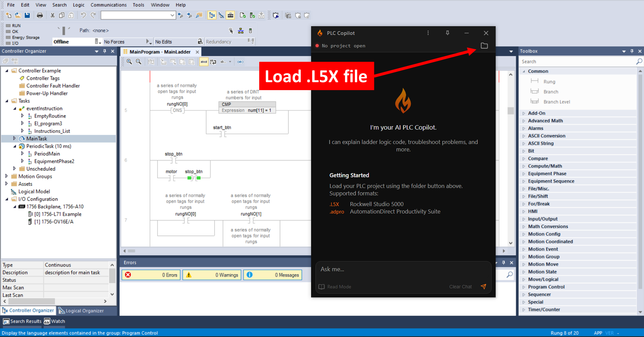Open a project using the Copilot folder button
The width and height of the screenshot is (644, 337).
point(485,46)
